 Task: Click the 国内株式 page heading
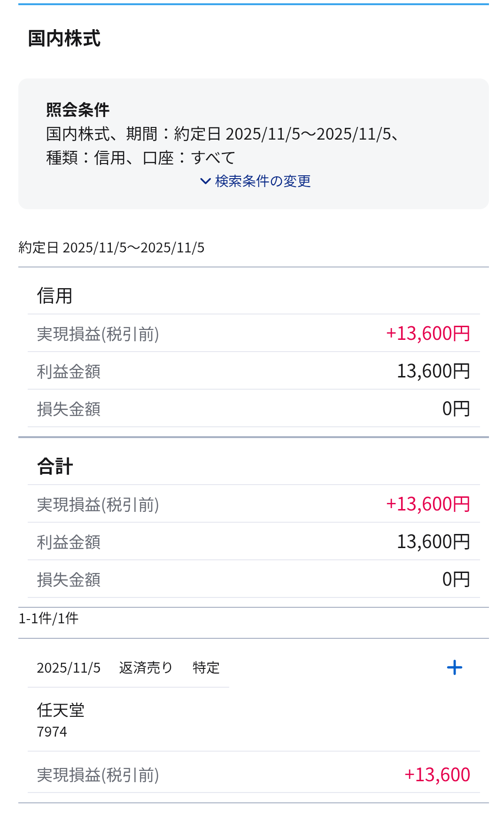[64, 39]
